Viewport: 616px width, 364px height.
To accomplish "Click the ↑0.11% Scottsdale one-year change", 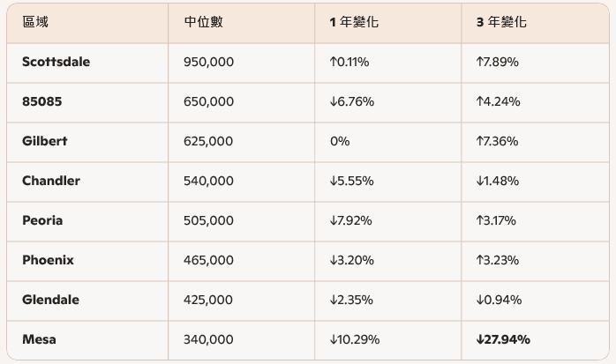I will tap(349, 62).
